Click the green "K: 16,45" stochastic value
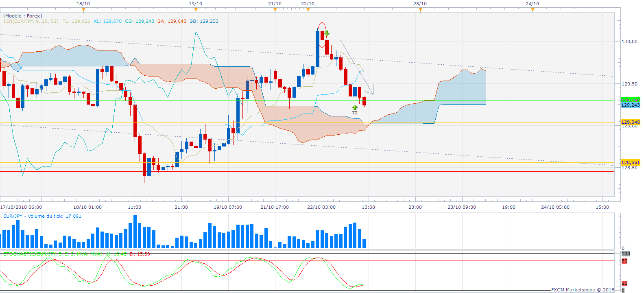Screen dimensions: 644x293 [116, 254]
